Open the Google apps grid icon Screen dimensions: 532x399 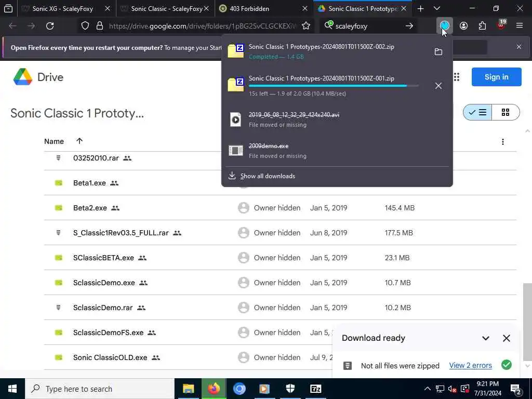(x=456, y=77)
